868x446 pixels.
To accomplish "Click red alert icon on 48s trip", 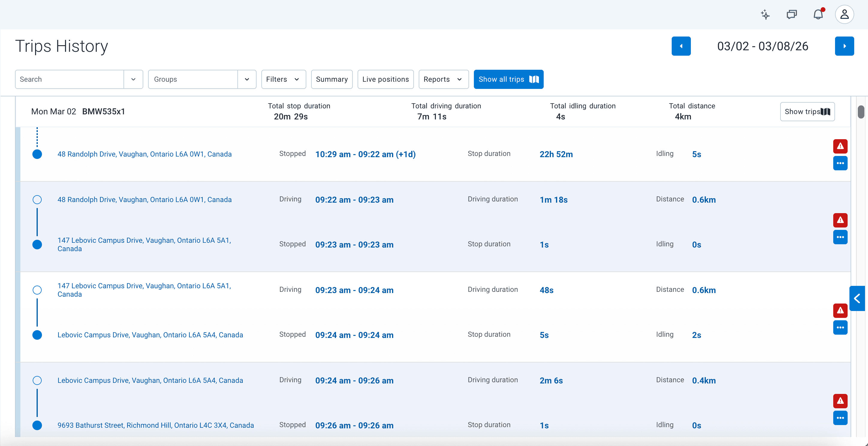I will point(840,310).
